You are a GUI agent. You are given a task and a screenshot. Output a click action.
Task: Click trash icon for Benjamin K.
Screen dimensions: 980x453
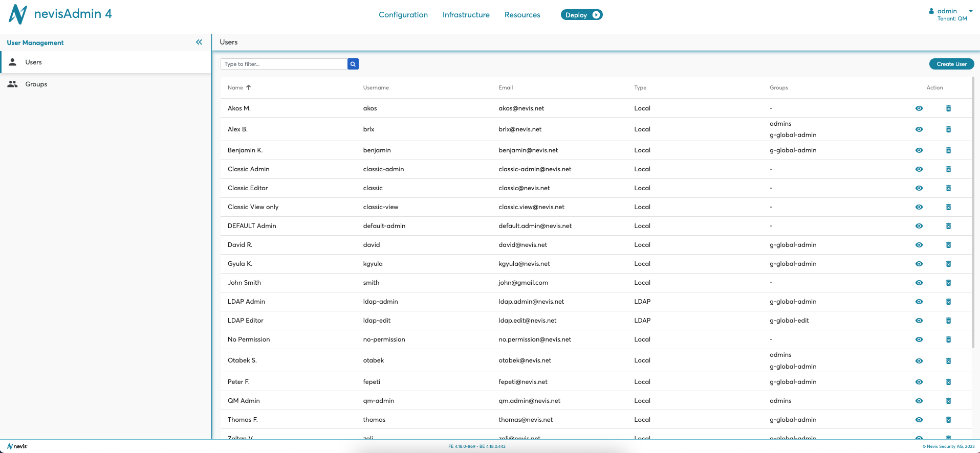pos(948,150)
